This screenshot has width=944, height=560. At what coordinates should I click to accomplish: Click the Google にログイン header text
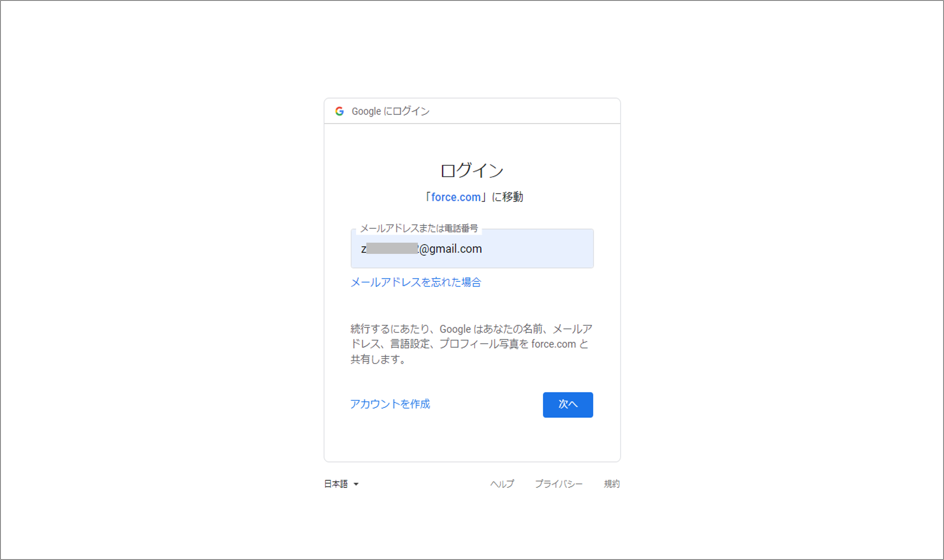(x=390, y=111)
